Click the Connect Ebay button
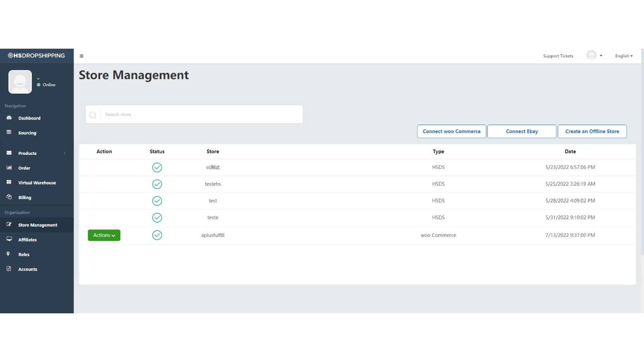The image size is (644, 362). point(522,132)
